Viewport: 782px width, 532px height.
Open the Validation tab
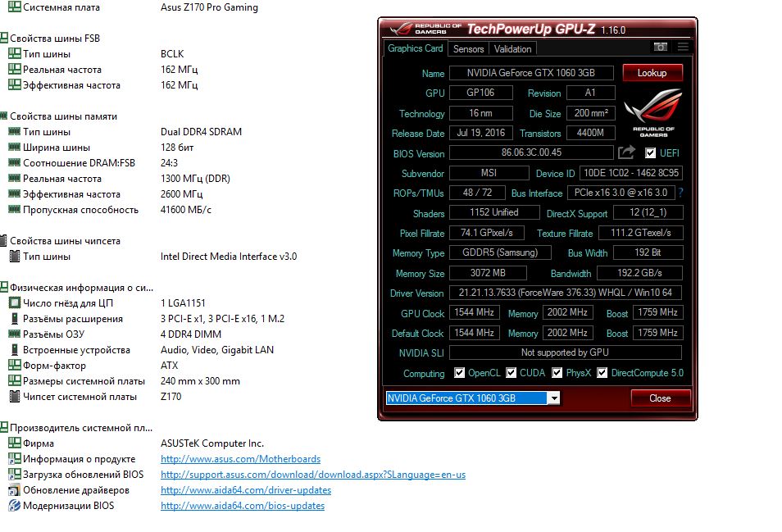click(x=512, y=49)
